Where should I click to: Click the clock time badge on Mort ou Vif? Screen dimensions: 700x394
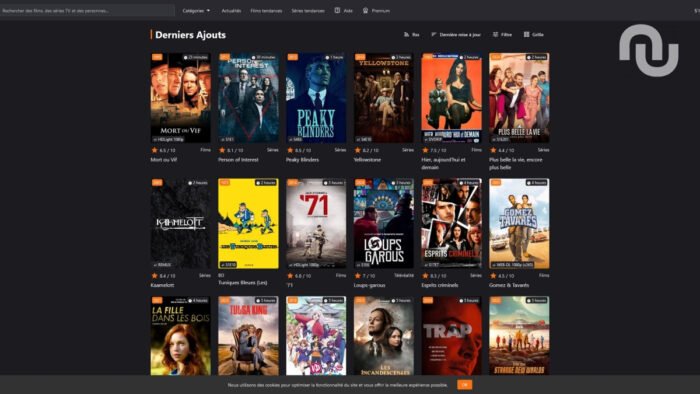[x=196, y=57]
